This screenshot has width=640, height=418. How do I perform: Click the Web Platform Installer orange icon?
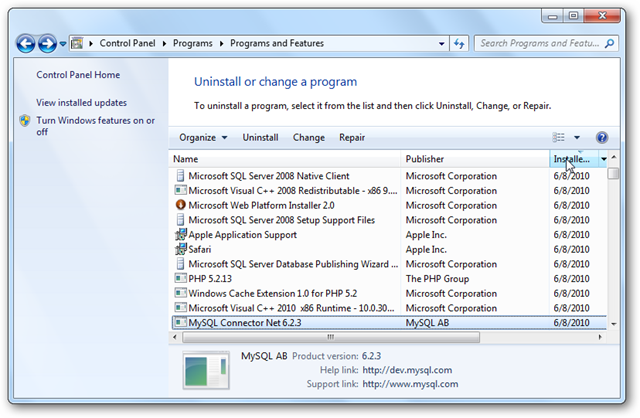tap(180, 205)
